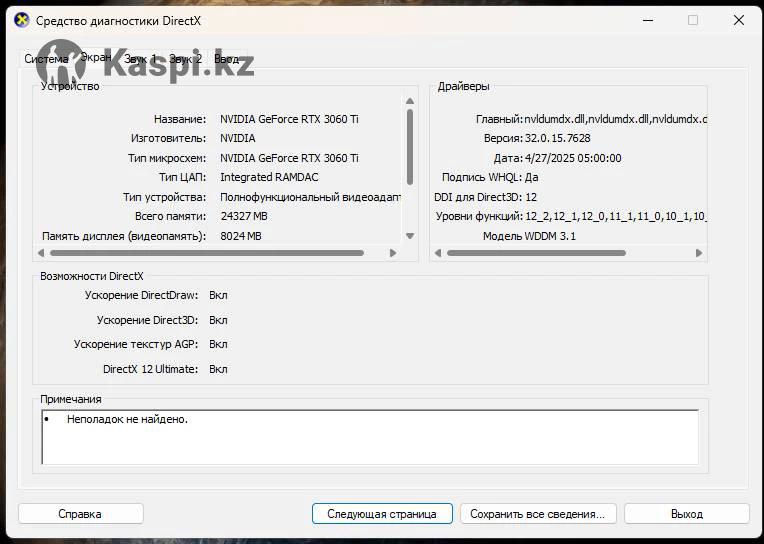Click the Integrated RAMDAC value
This screenshot has height=544, width=764.
pyautogui.click(x=269, y=177)
